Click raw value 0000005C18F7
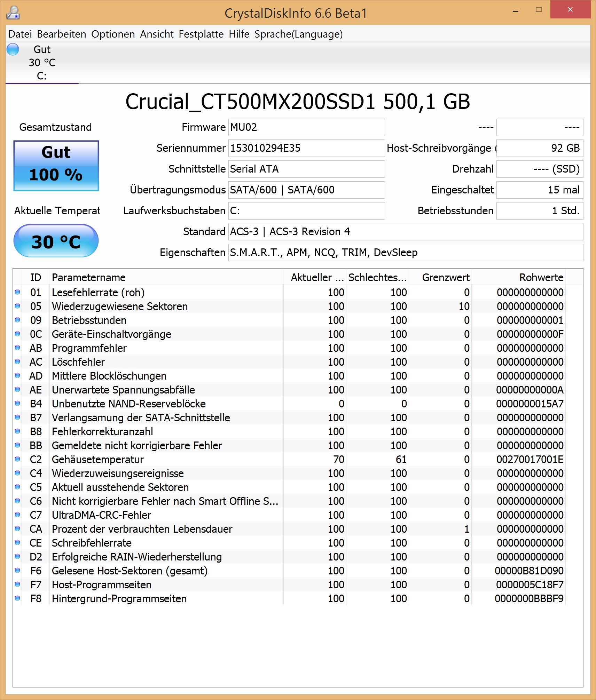Screen dimensions: 596x700 tap(530, 584)
